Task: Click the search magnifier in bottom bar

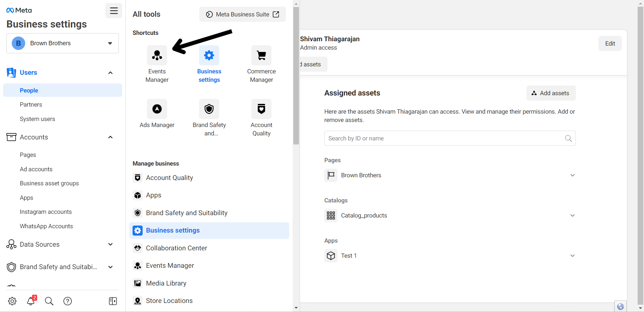Action: [49, 301]
